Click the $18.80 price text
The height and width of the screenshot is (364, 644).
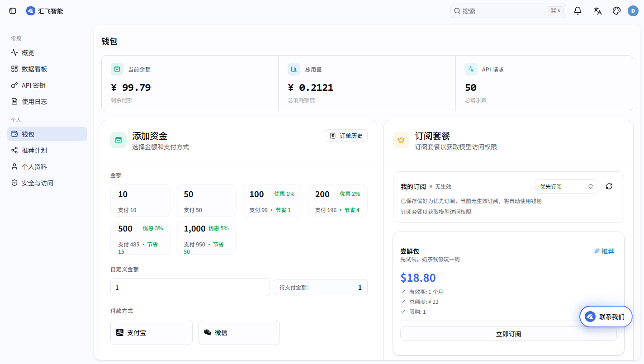(418, 278)
